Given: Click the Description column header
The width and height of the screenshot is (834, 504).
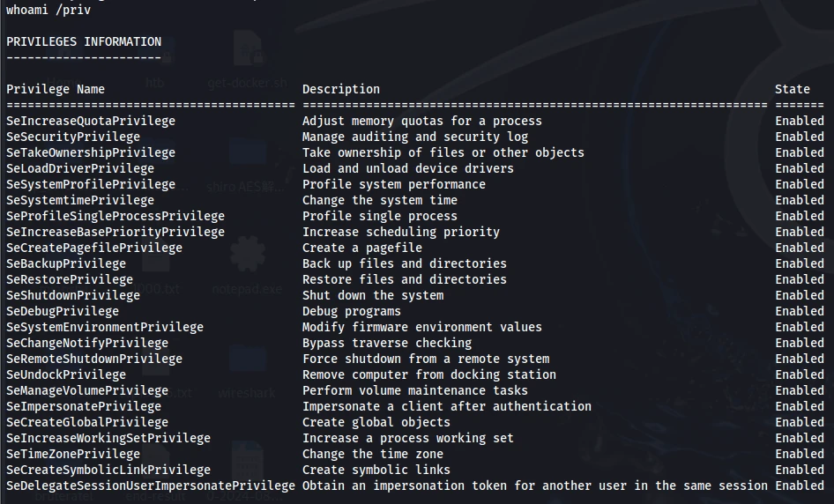Looking at the screenshot, I should click(341, 89).
